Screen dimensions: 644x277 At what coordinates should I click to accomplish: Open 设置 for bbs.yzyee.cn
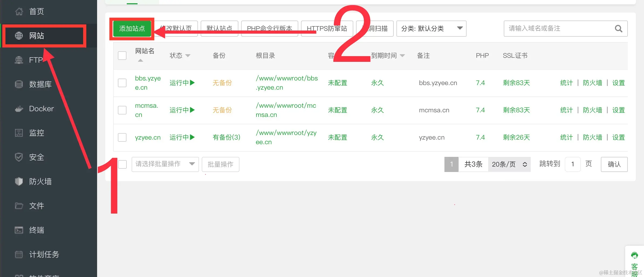coord(618,83)
